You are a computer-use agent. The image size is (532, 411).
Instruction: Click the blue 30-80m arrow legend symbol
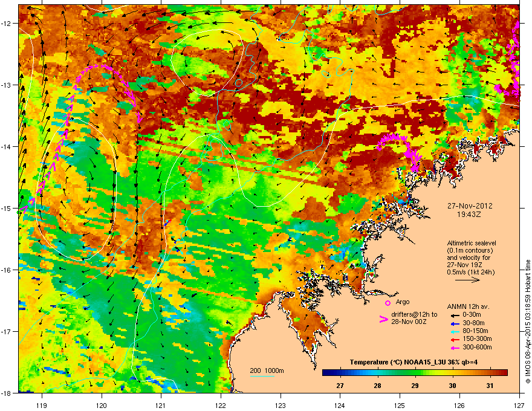click(454, 323)
